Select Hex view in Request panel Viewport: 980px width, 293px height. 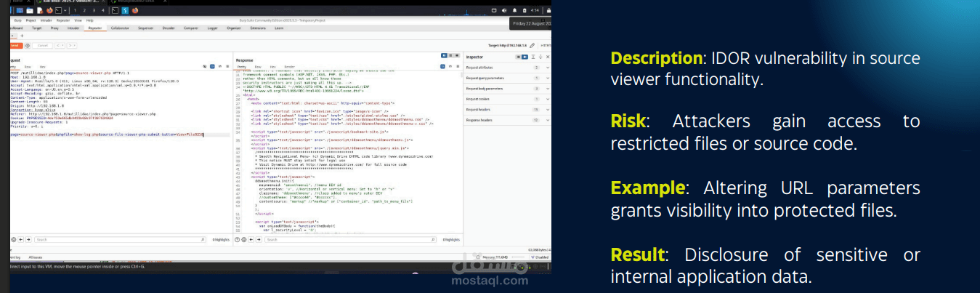tap(43, 66)
